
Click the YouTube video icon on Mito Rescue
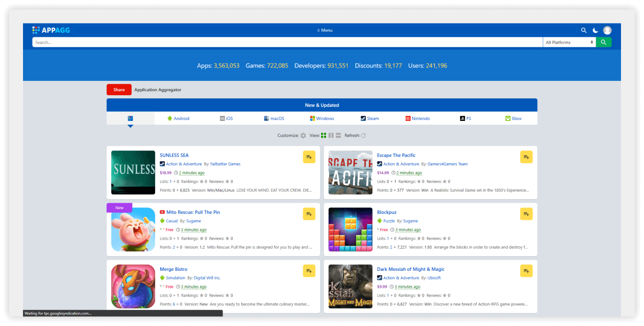162,212
